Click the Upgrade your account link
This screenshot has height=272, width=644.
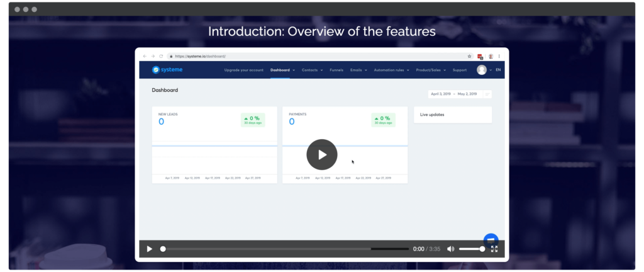pos(244,70)
